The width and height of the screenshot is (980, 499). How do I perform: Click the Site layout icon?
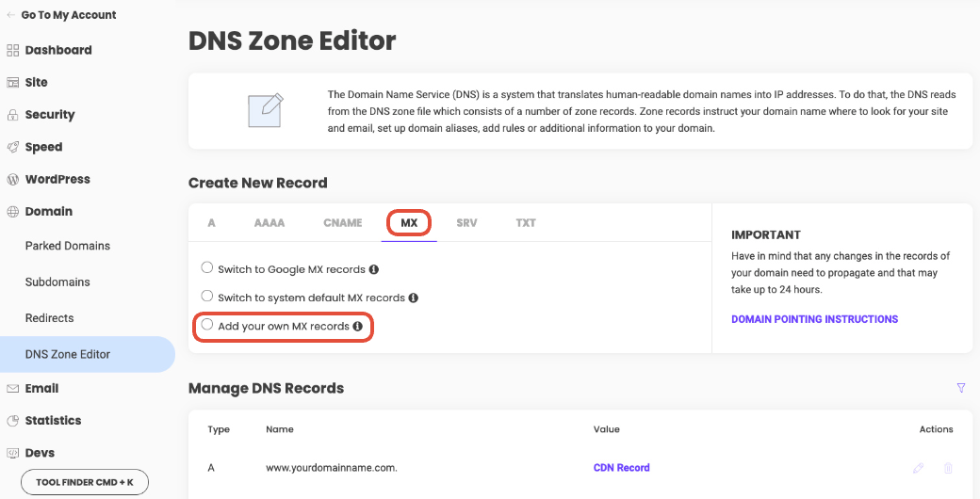coord(12,83)
